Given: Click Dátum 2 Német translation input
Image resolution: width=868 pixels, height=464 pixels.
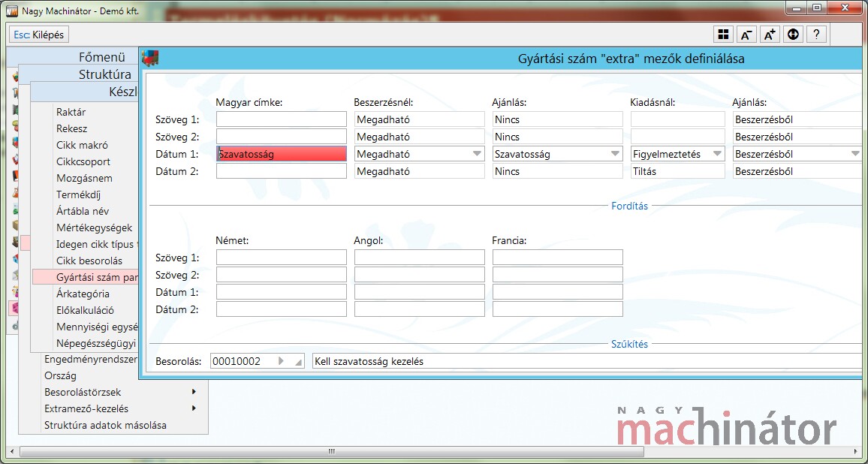Looking at the screenshot, I should (282, 309).
